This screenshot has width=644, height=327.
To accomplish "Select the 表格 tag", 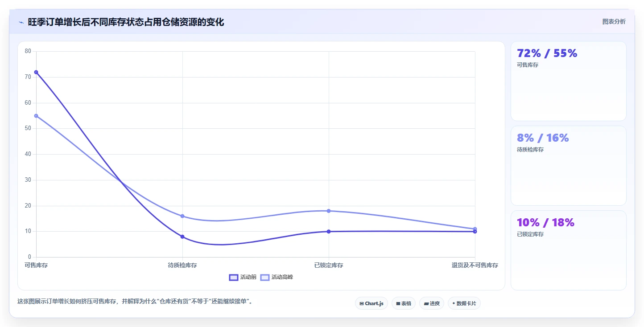I will click(404, 303).
